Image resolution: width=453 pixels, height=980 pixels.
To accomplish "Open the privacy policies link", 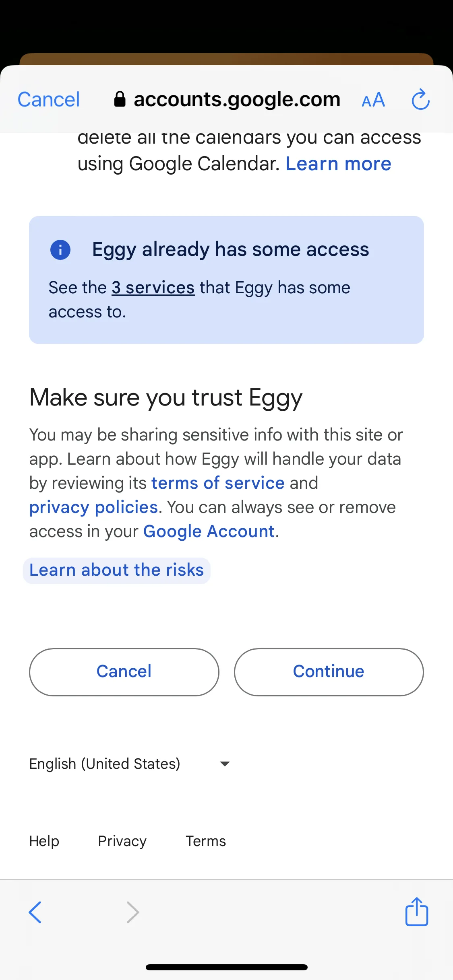I will tap(93, 507).
